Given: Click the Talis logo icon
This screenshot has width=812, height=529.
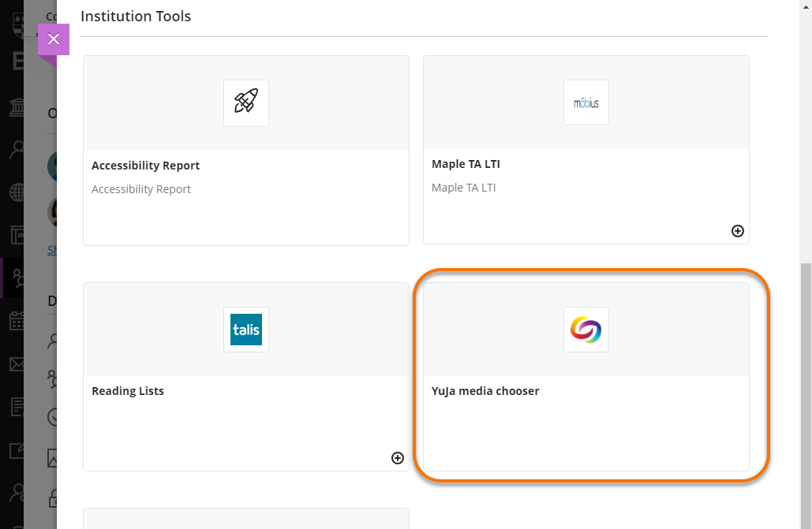Looking at the screenshot, I should pyautogui.click(x=246, y=330).
